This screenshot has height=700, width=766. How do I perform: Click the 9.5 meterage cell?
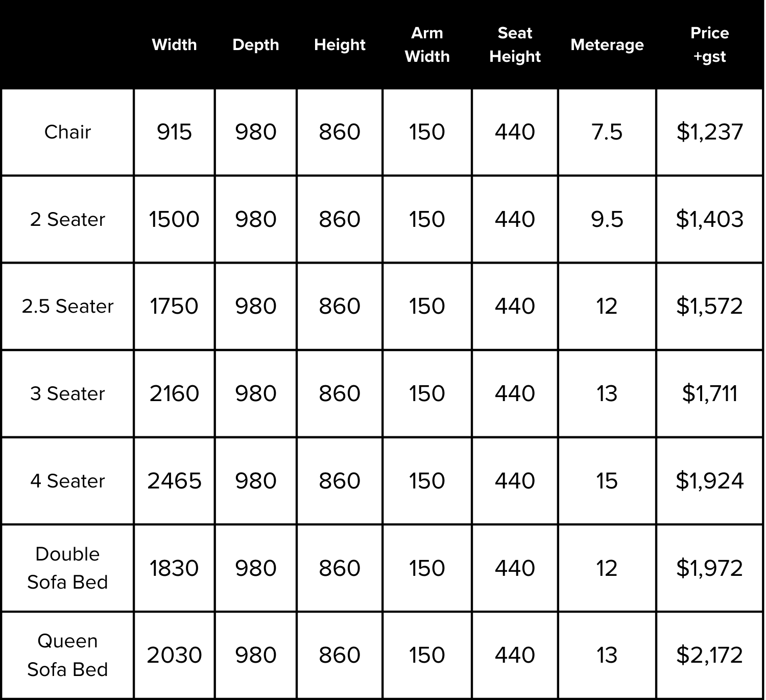click(607, 220)
